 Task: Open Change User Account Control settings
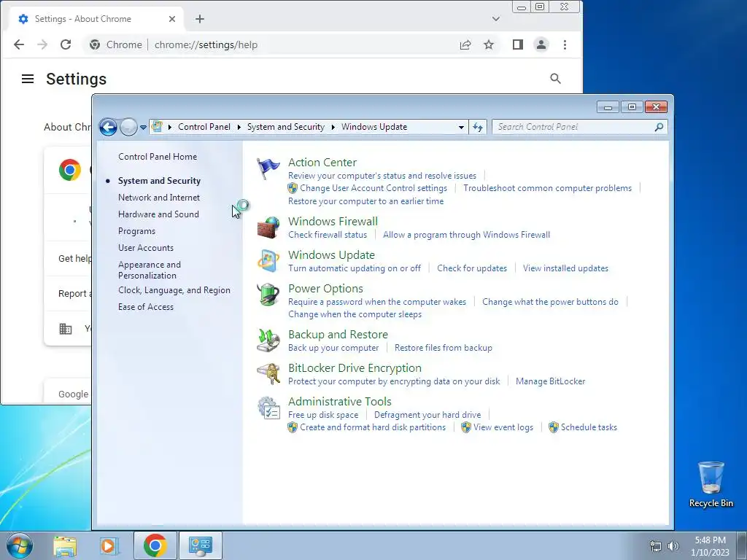point(373,188)
